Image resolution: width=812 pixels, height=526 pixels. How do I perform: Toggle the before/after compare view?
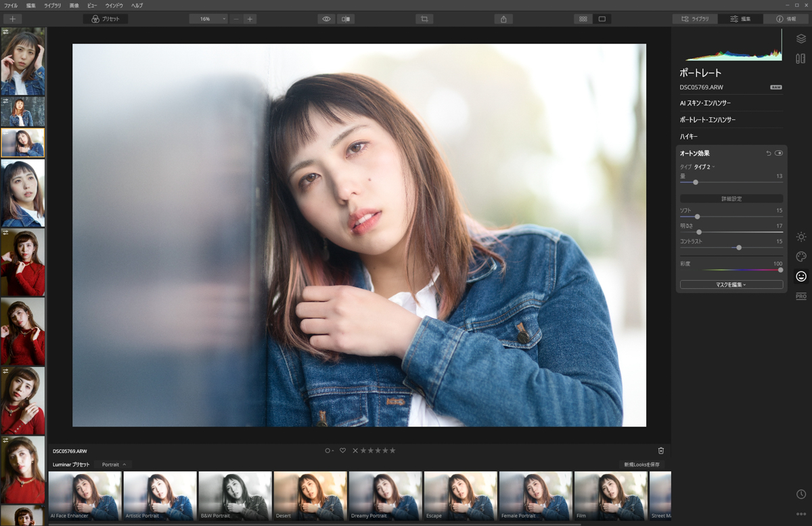346,19
